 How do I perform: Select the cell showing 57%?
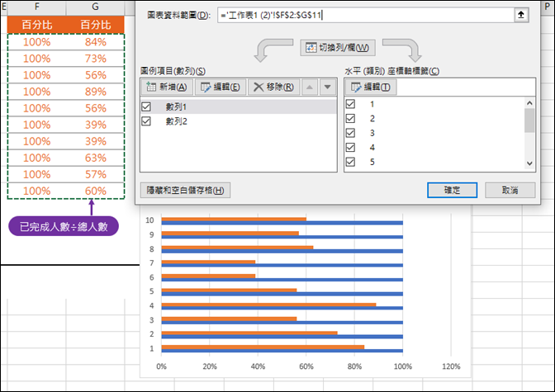[95, 174]
